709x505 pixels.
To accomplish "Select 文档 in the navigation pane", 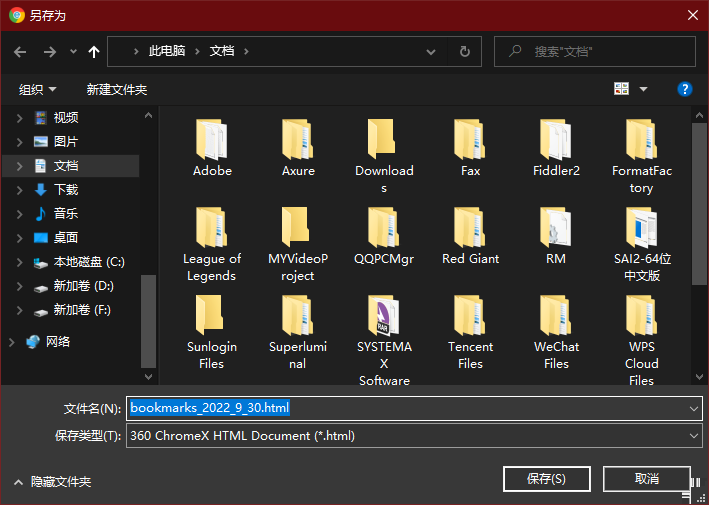I will click(x=66, y=166).
